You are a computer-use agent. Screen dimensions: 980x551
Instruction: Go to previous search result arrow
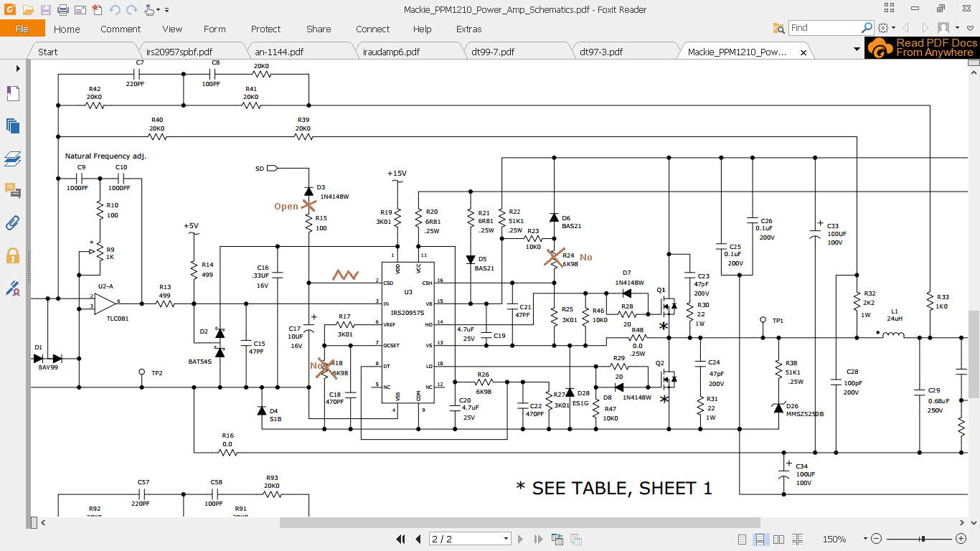(x=905, y=28)
